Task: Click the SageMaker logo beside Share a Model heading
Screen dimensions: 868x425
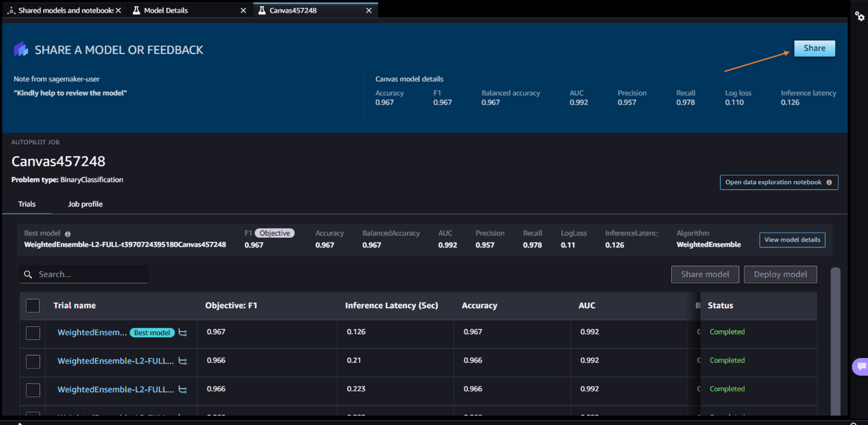Action: [21, 49]
